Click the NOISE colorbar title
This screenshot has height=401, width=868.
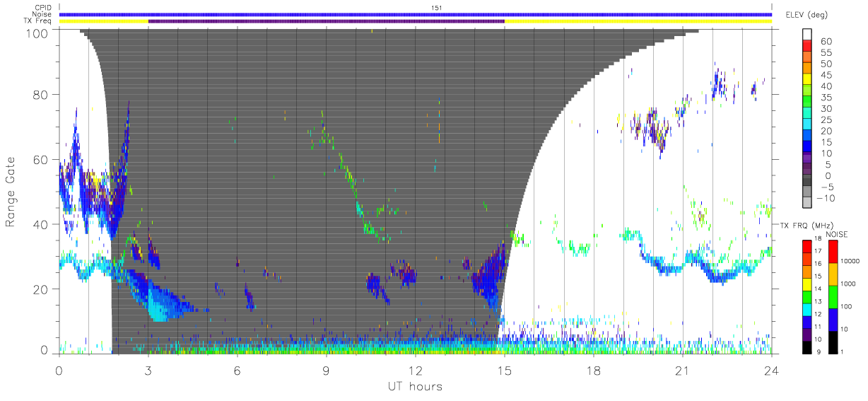pyautogui.click(x=837, y=234)
